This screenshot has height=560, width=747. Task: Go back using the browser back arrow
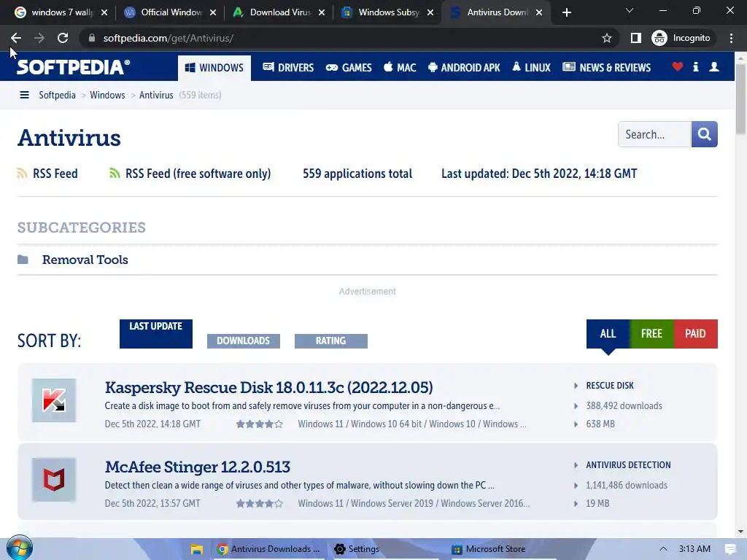[16, 38]
